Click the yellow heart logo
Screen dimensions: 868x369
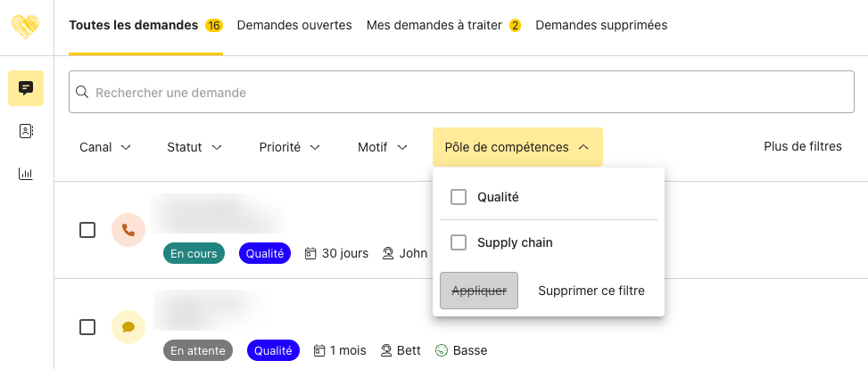coord(26,25)
